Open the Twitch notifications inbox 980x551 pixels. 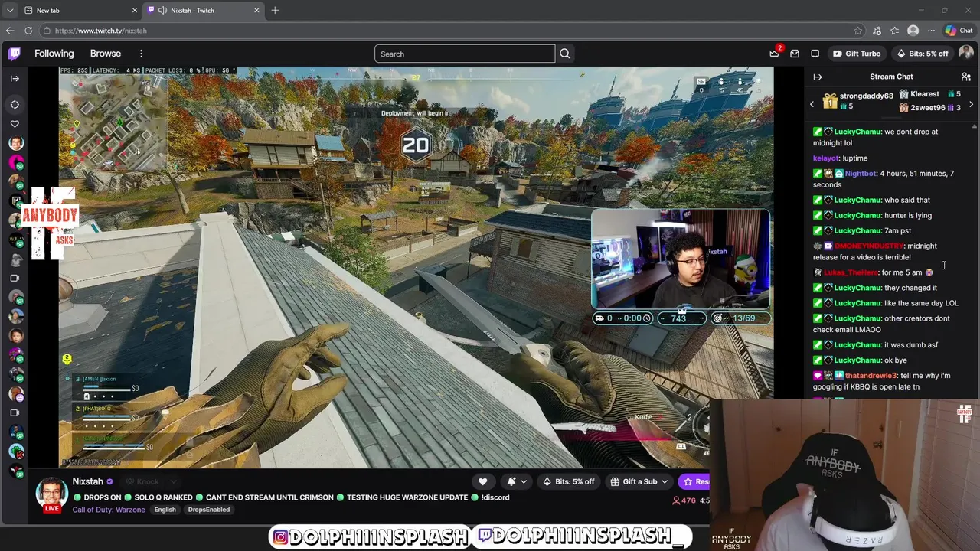point(795,54)
